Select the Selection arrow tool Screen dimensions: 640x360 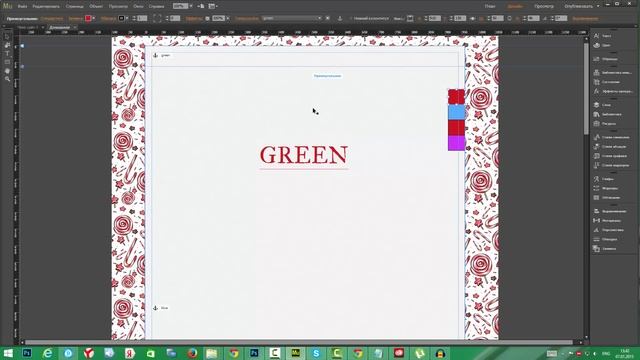7,37
